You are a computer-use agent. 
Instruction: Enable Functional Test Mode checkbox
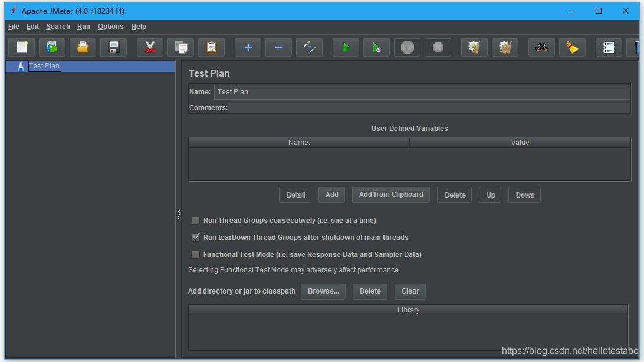[x=196, y=255]
